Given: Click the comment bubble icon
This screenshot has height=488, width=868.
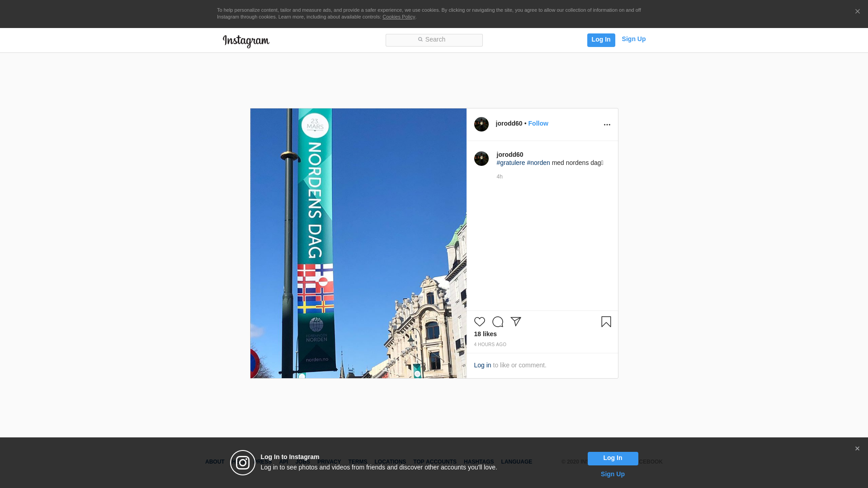Looking at the screenshot, I should point(497,322).
